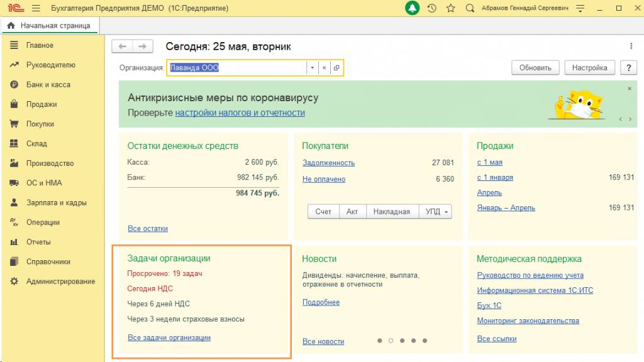The height and width of the screenshot is (362, 644).
Task: Open the Январь – Апрель sales link
Action: coord(506,208)
